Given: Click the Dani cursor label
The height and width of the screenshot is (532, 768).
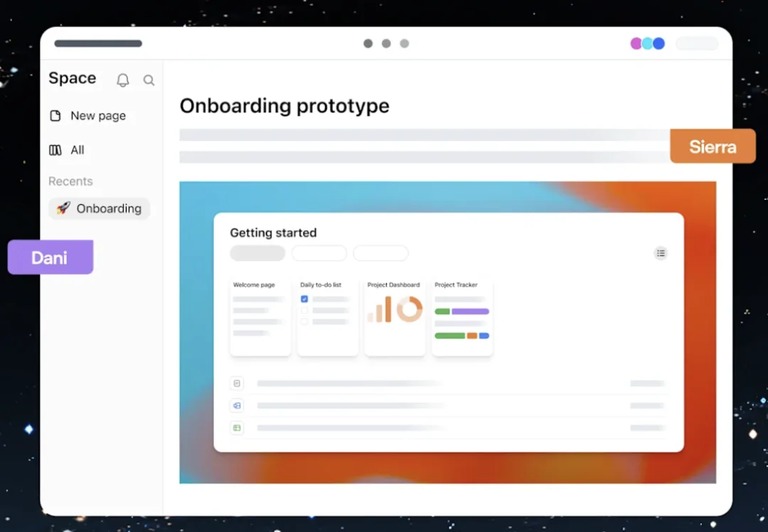Looking at the screenshot, I should click(x=50, y=257).
